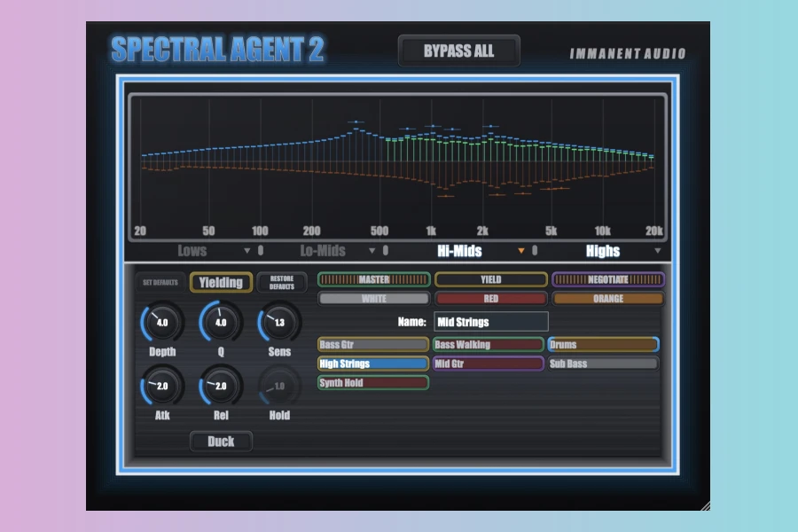The image size is (798, 532).
Task: Select the Synth Hold instance
Action: [x=373, y=383]
